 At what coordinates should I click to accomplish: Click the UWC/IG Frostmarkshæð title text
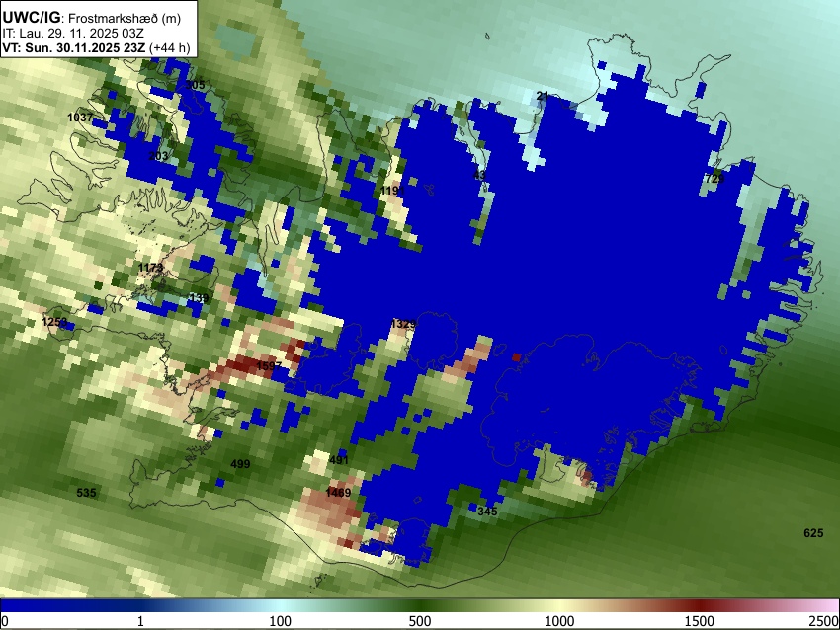coord(92,18)
